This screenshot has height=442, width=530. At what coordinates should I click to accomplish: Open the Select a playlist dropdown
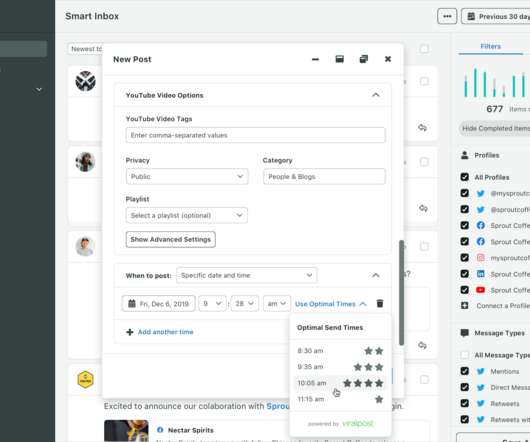[187, 215]
